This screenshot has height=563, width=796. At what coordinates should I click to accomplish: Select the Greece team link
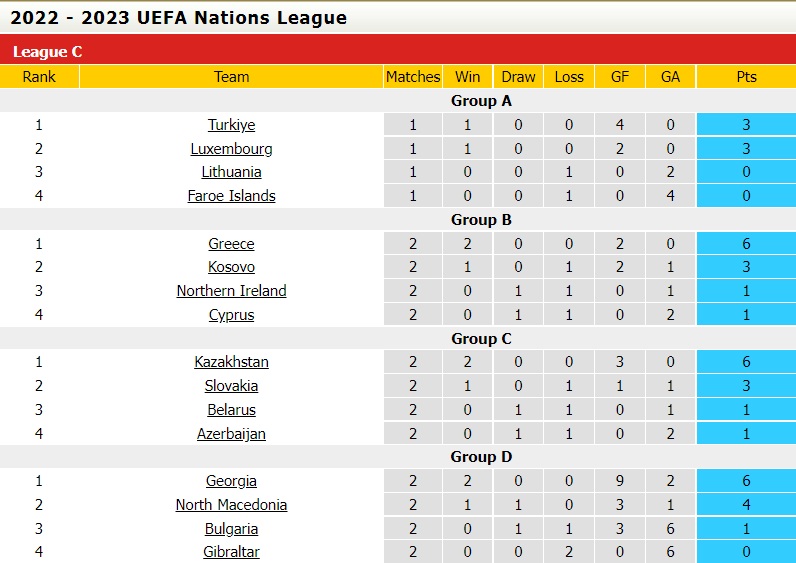tap(231, 244)
